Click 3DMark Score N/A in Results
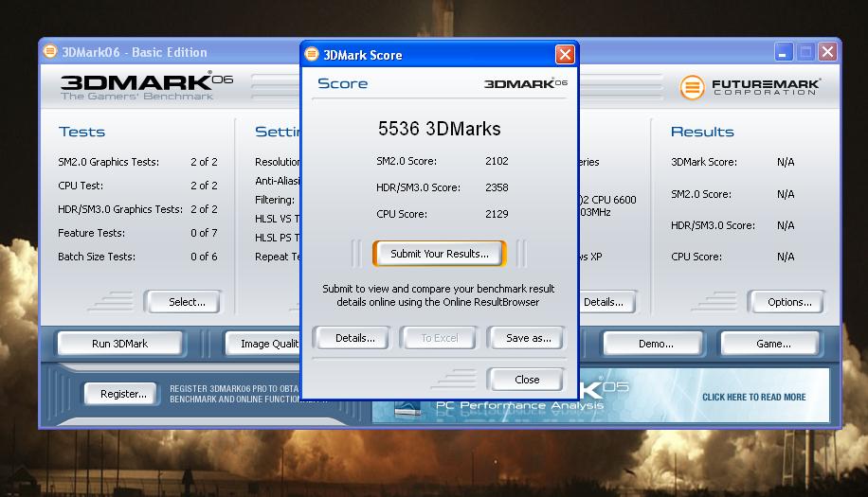Screen dimensions: 868x497 (x=786, y=162)
